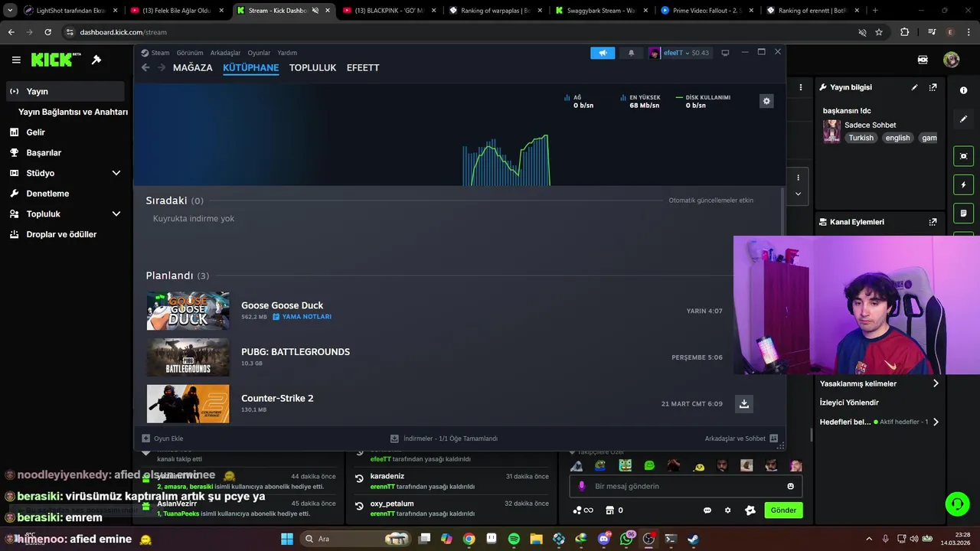Click the Turkish tag
Viewport: 980px width, 551px height.
point(861,138)
